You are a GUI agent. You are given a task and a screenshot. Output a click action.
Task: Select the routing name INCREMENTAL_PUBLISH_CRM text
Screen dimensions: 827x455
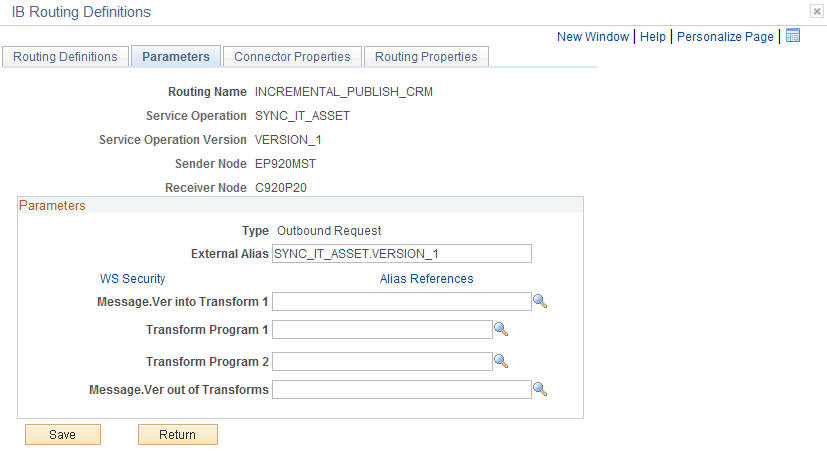tap(344, 92)
